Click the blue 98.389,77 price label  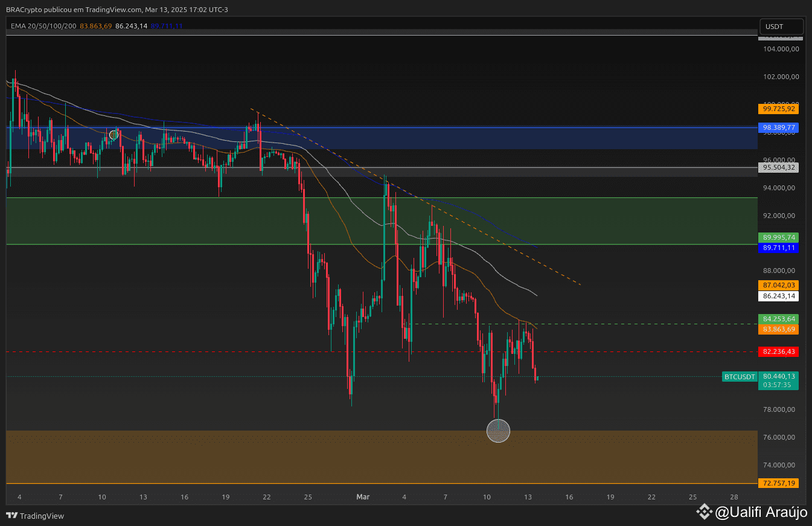coord(778,127)
